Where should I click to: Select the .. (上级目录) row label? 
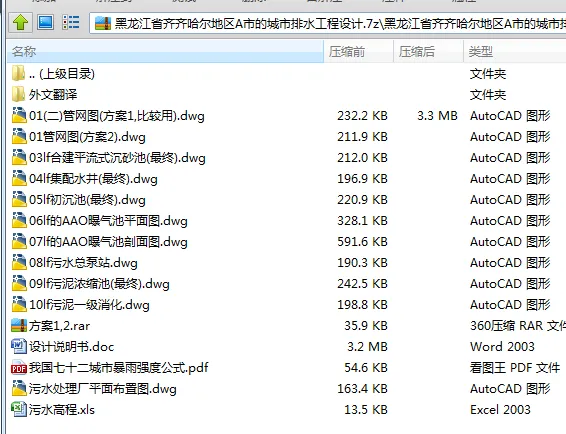coord(62,74)
